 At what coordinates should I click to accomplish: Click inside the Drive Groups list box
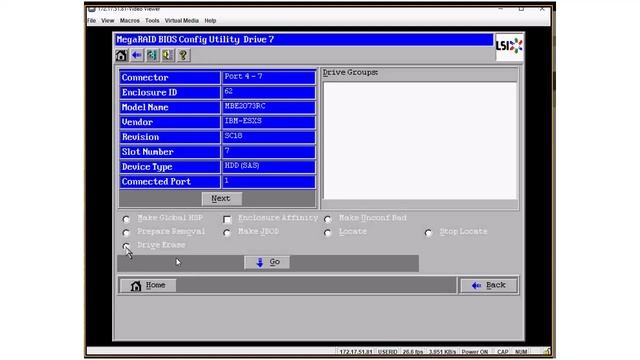tap(420, 141)
